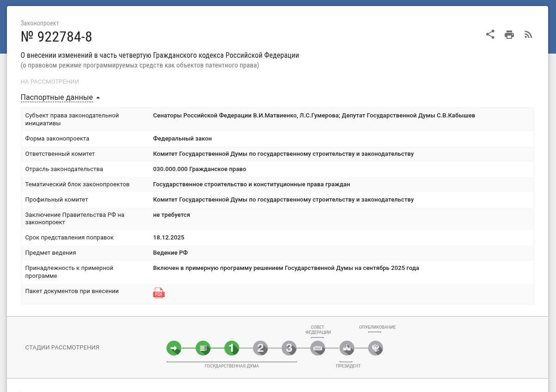Open the bill title about Гражданского кодекса changes
The image size is (556, 392).
(x=160, y=55)
